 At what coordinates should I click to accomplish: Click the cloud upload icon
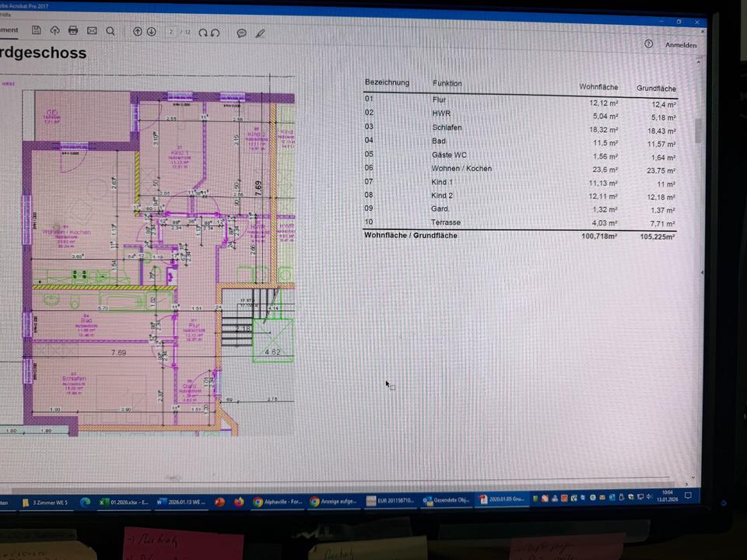click(x=54, y=30)
